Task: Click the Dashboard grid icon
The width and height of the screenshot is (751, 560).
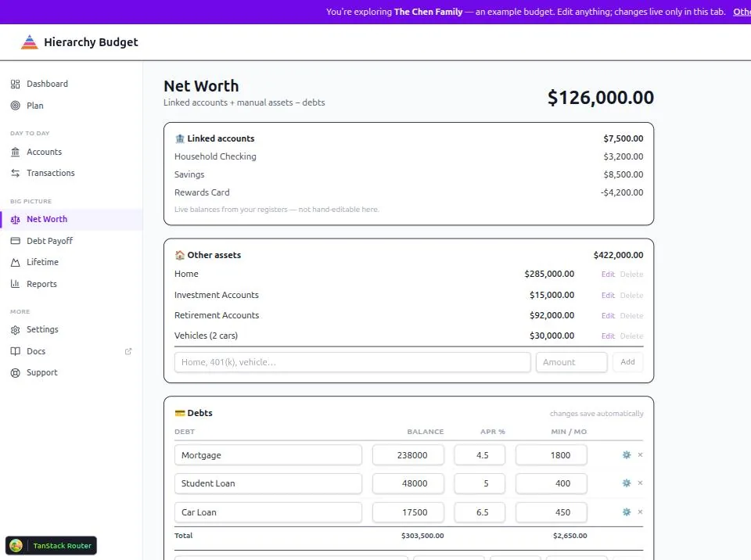Action: click(x=16, y=84)
